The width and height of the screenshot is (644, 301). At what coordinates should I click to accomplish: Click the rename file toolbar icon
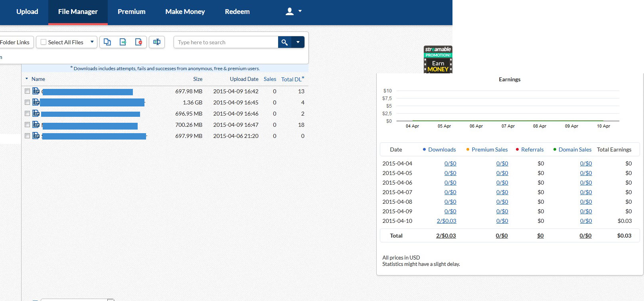[x=157, y=42]
